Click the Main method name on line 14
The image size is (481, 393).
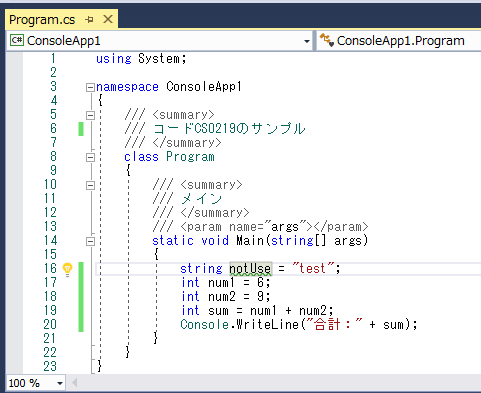250,240
